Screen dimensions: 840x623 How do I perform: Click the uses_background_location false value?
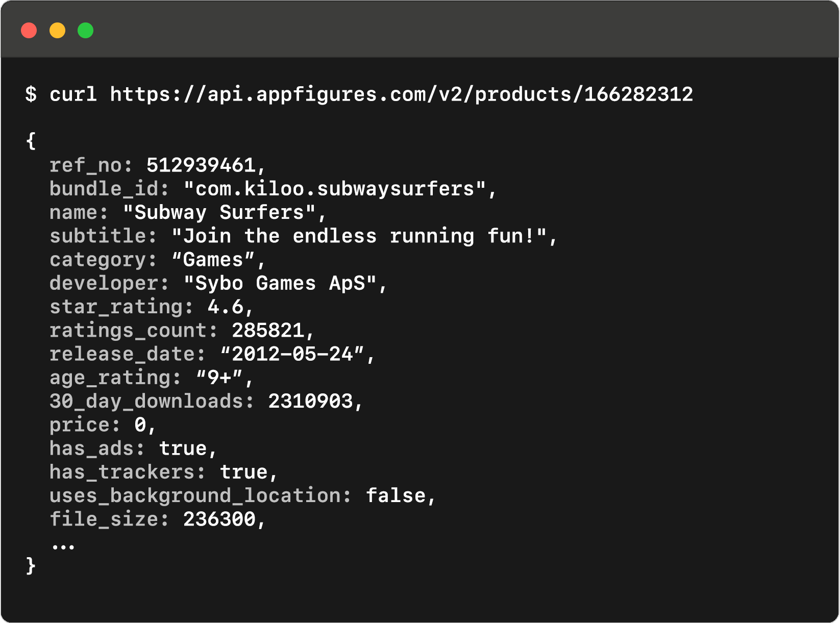(x=396, y=496)
